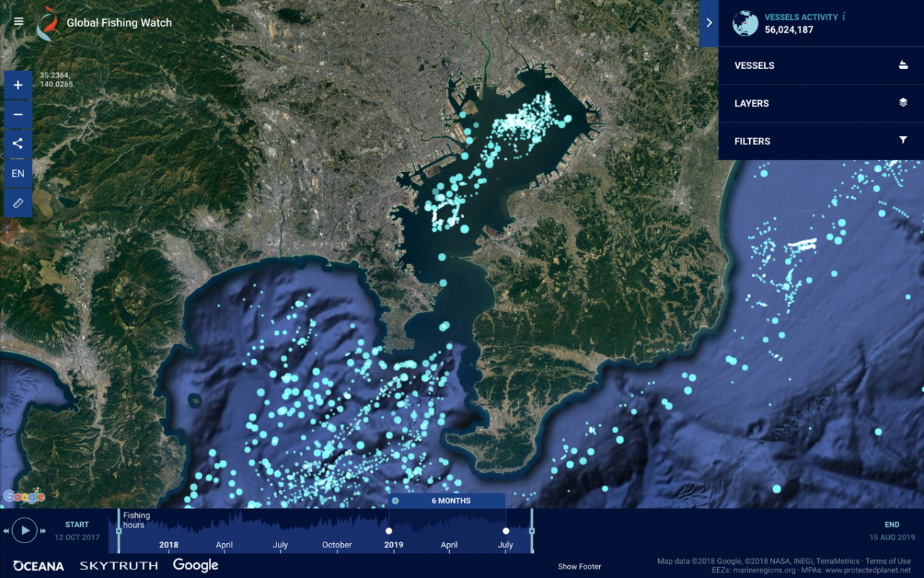Click the filter funnel icon
The width and height of the screenshot is (924, 578).
click(903, 140)
